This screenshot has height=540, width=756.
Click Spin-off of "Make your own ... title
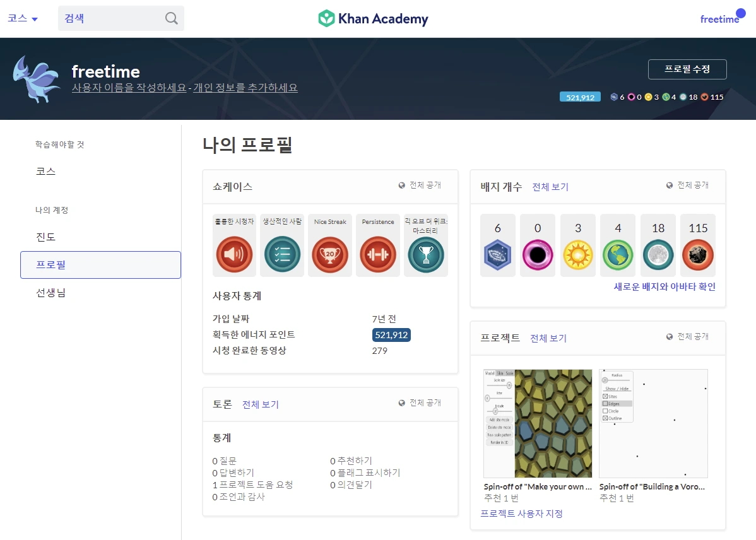(x=538, y=486)
